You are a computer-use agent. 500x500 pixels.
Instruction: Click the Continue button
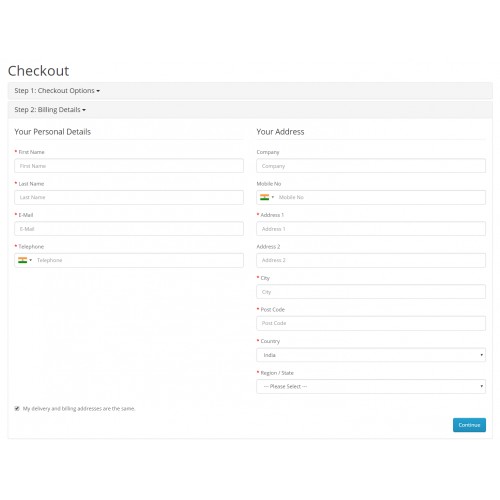click(469, 425)
